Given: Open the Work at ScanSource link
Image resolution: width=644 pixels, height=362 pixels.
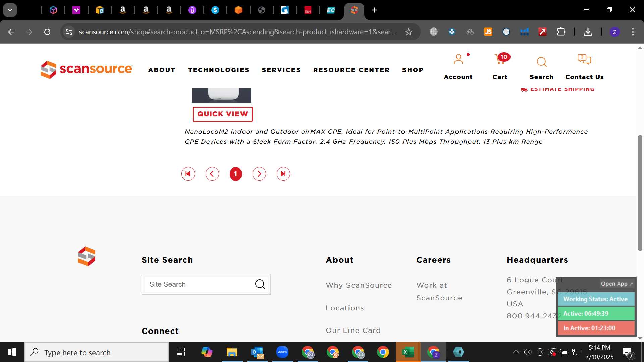Looking at the screenshot, I should coord(439,292).
